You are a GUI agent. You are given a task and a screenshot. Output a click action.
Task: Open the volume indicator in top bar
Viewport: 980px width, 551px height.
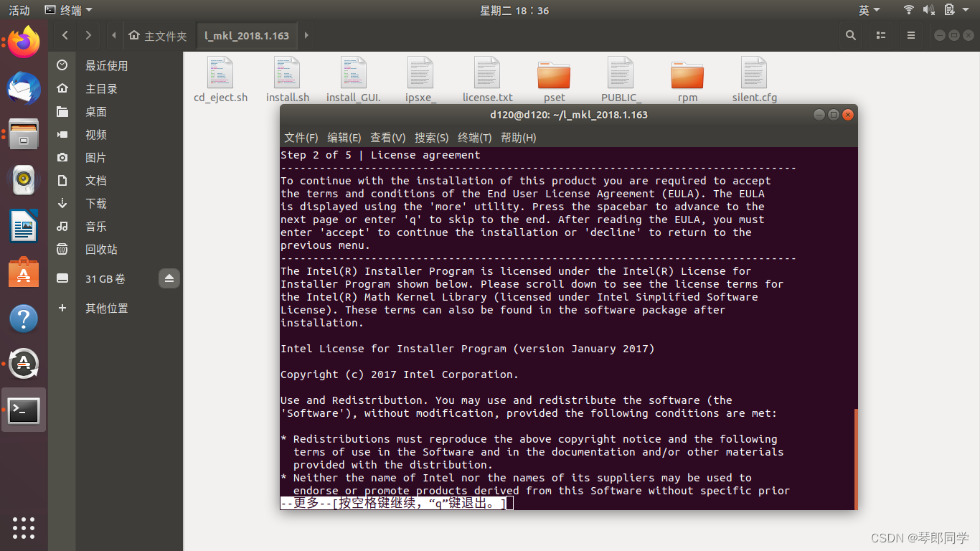tap(929, 10)
